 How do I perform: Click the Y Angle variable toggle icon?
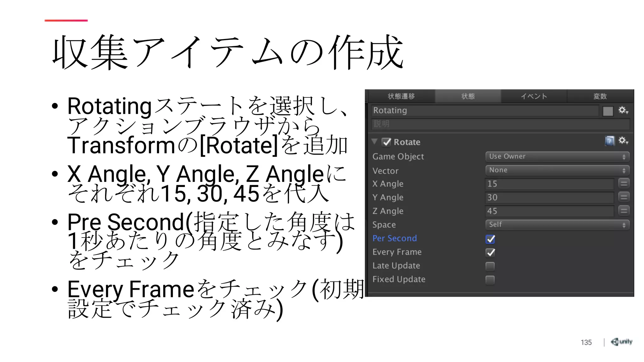point(624,197)
